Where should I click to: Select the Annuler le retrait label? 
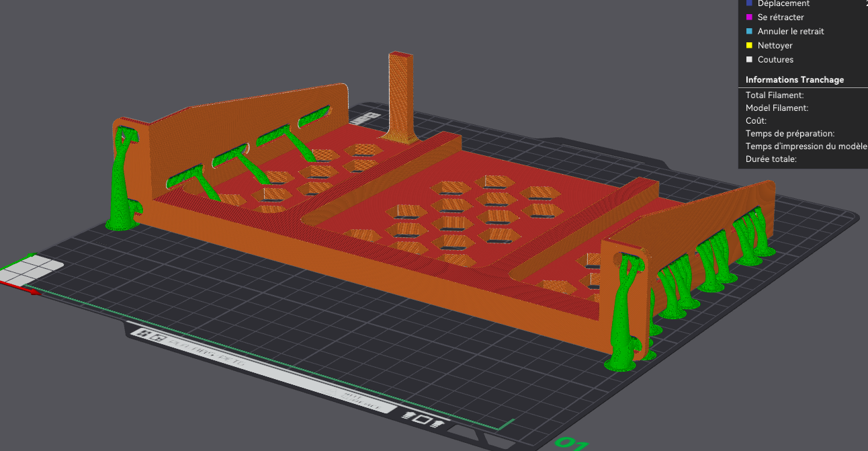click(791, 32)
